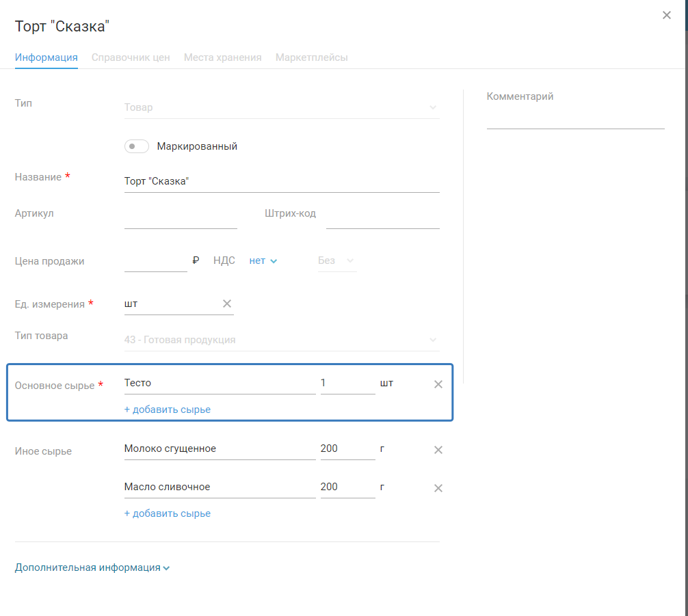Expand Дополнительная информация section
This screenshot has width=688, height=616.
tap(92, 567)
